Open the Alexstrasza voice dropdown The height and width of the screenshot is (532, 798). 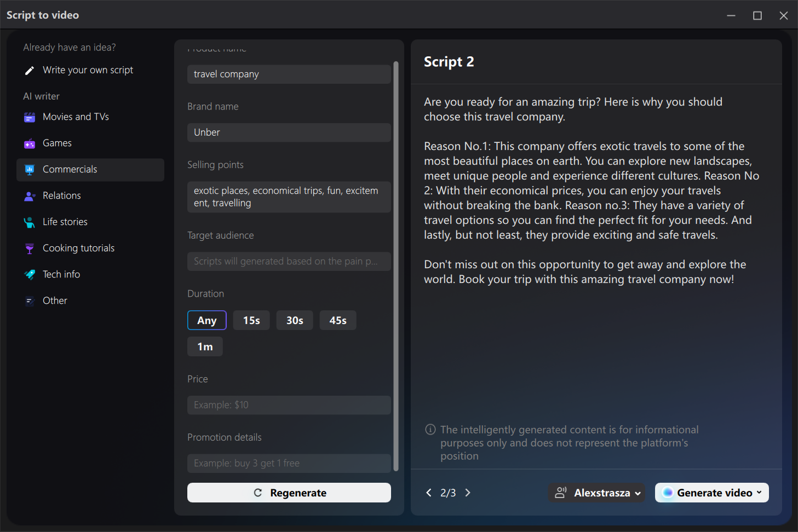[596, 493]
